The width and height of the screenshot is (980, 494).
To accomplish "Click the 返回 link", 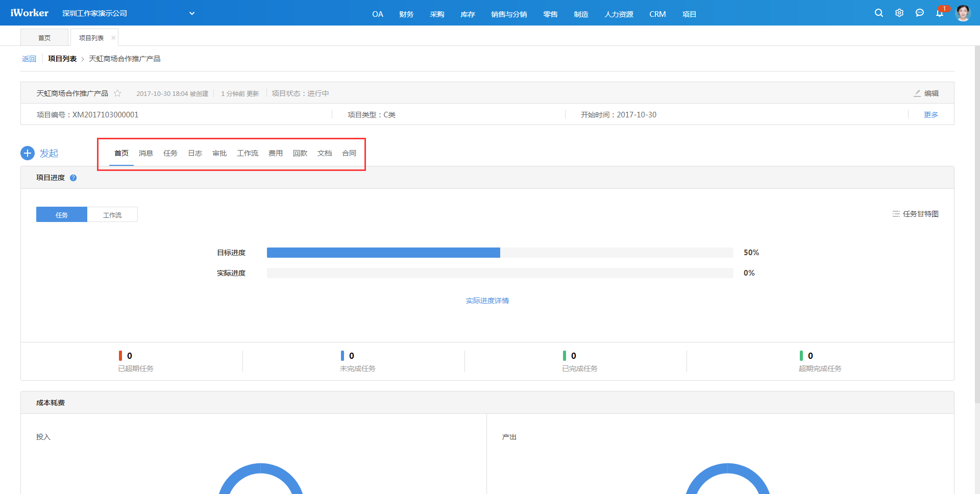I will click(x=29, y=59).
